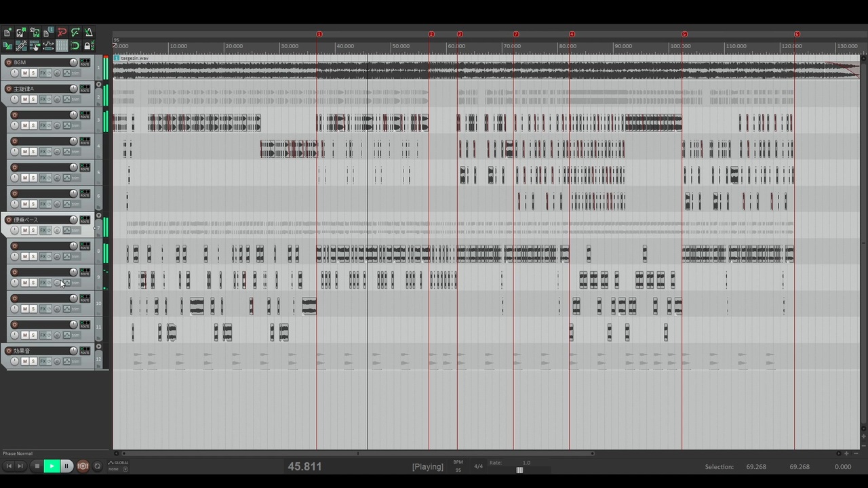Open the global automation override dropdown

[x=125, y=469]
